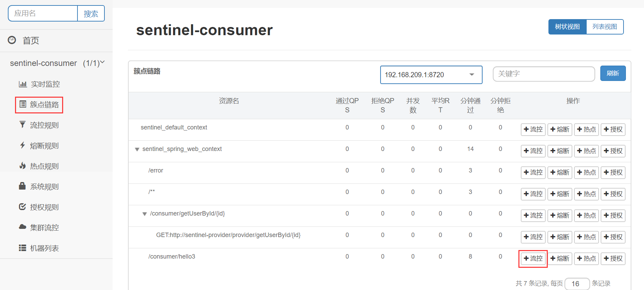Select the sentinel_default_context resource name
This screenshot has height=290, width=644.
(174, 127)
